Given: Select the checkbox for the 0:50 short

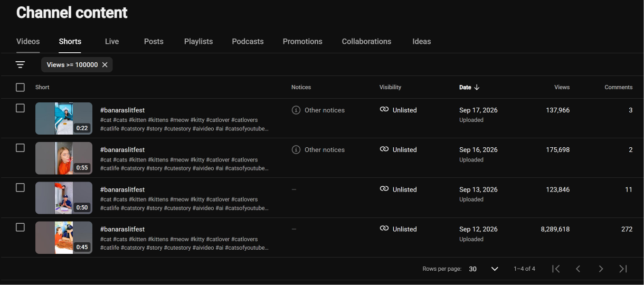Looking at the screenshot, I should click(20, 187).
